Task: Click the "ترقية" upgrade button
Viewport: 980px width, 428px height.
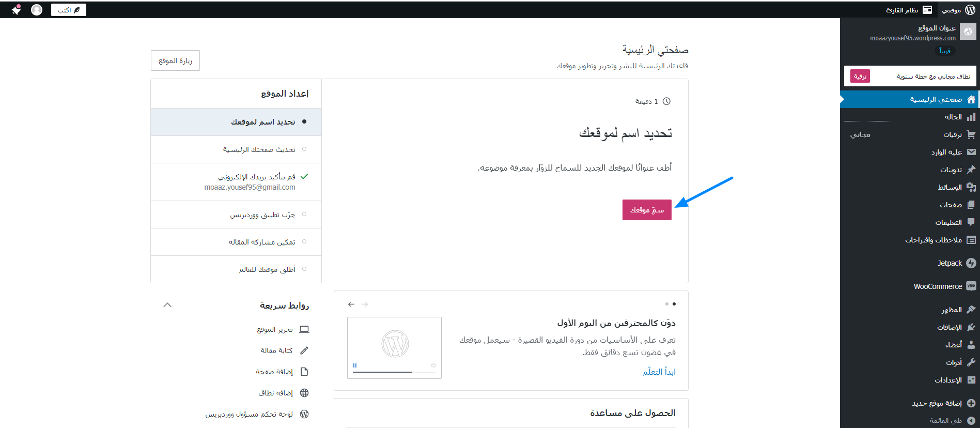Action: click(x=860, y=76)
